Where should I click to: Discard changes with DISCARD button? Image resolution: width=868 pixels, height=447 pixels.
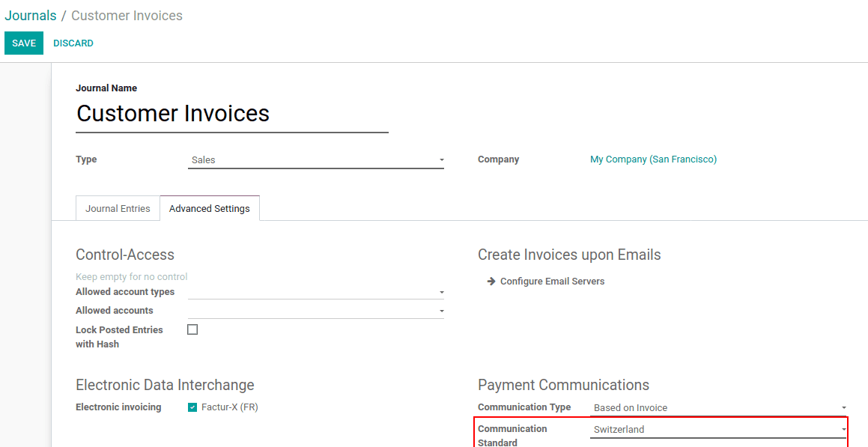73,43
